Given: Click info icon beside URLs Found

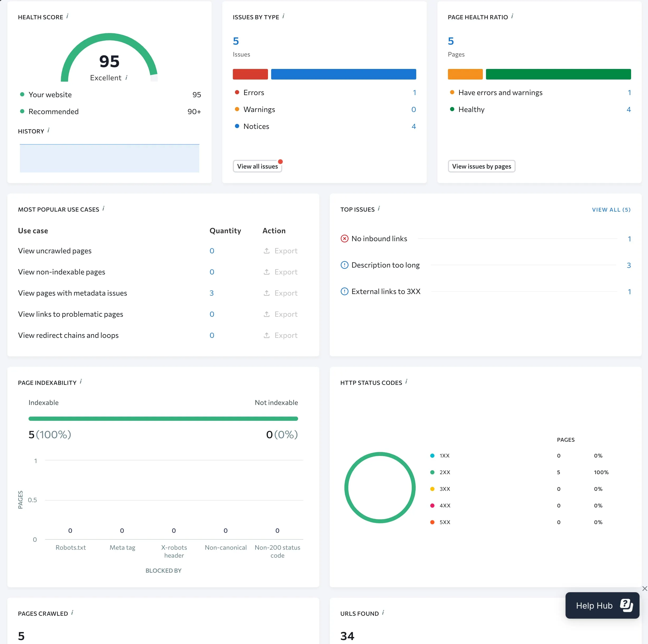Looking at the screenshot, I should tap(383, 613).
